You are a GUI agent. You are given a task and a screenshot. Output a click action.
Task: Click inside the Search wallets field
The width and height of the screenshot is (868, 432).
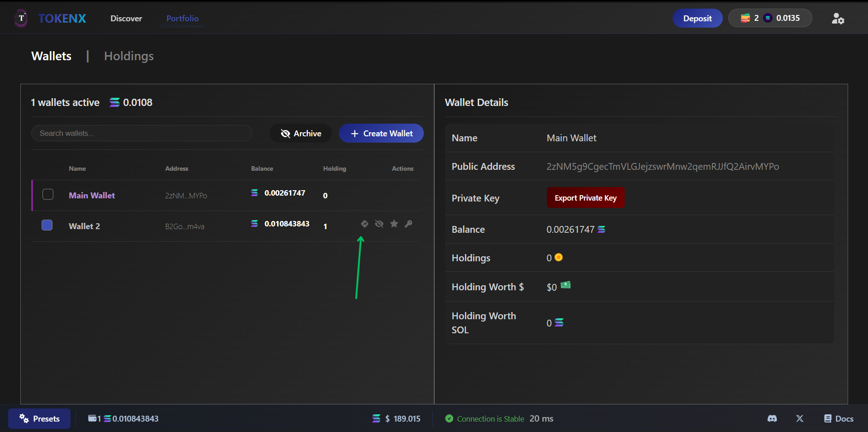142,133
